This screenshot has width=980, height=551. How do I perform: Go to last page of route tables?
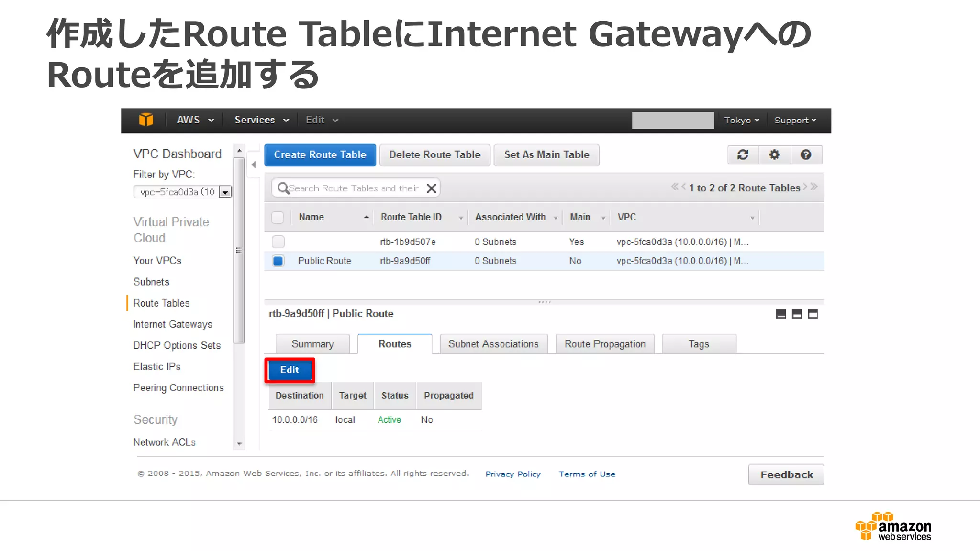pyautogui.click(x=814, y=187)
